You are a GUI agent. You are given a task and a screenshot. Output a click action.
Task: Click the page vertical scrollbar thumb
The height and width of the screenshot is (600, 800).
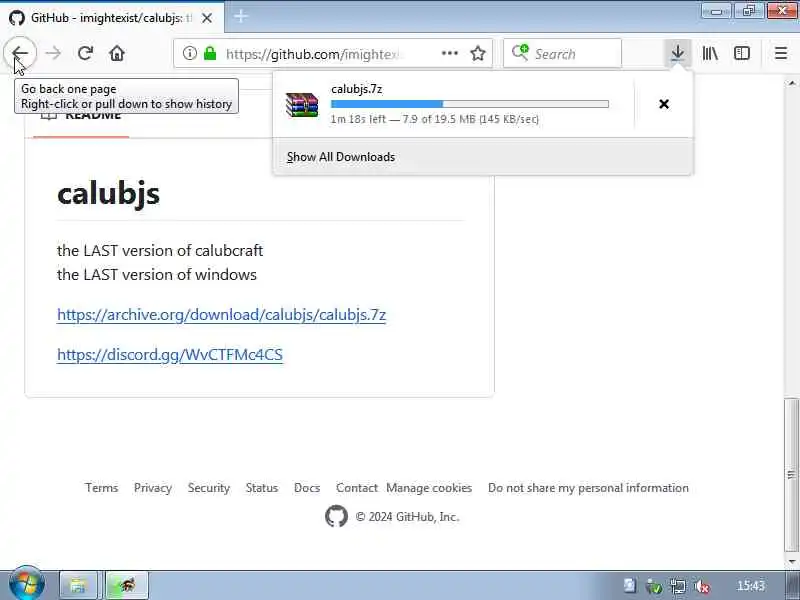pyautogui.click(x=791, y=474)
